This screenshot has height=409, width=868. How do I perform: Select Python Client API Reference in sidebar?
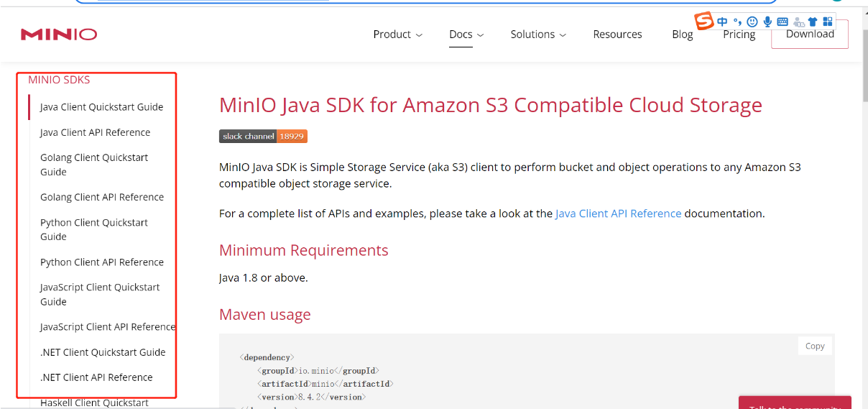point(102,262)
